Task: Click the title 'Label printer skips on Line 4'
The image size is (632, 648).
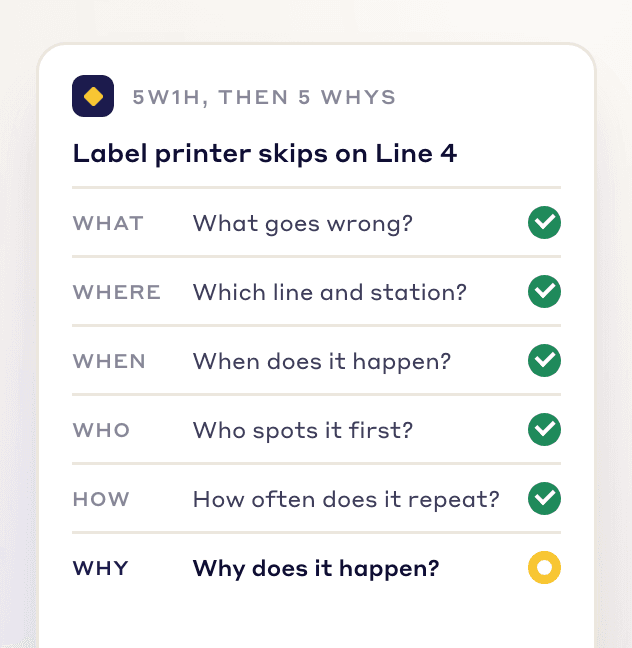Action: (x=265, y=154)
